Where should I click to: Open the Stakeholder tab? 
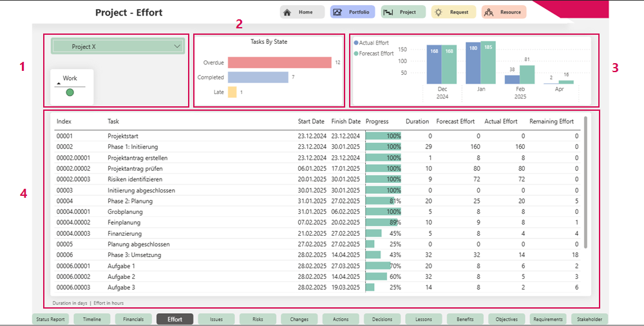click(589, 319)
